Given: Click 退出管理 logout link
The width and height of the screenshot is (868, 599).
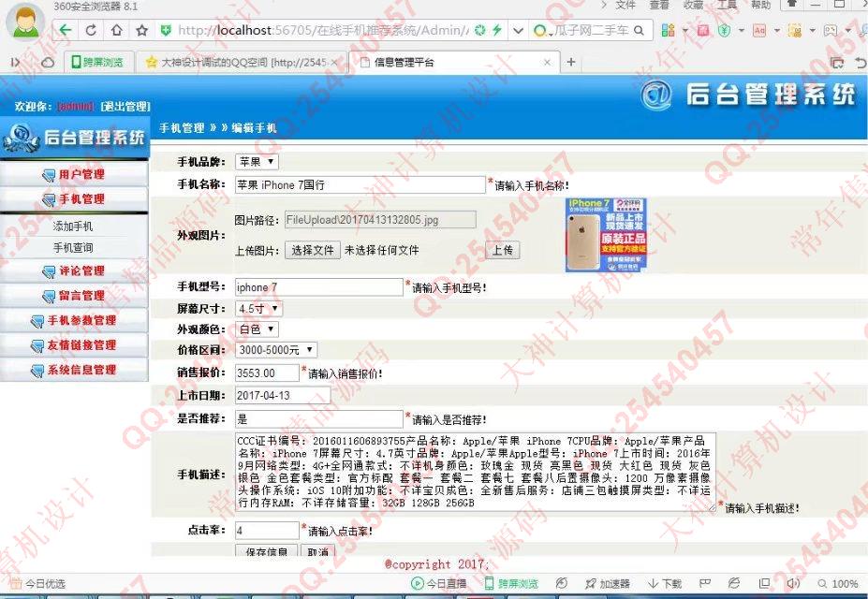Looking at the screenshot, I should (125, 106).
